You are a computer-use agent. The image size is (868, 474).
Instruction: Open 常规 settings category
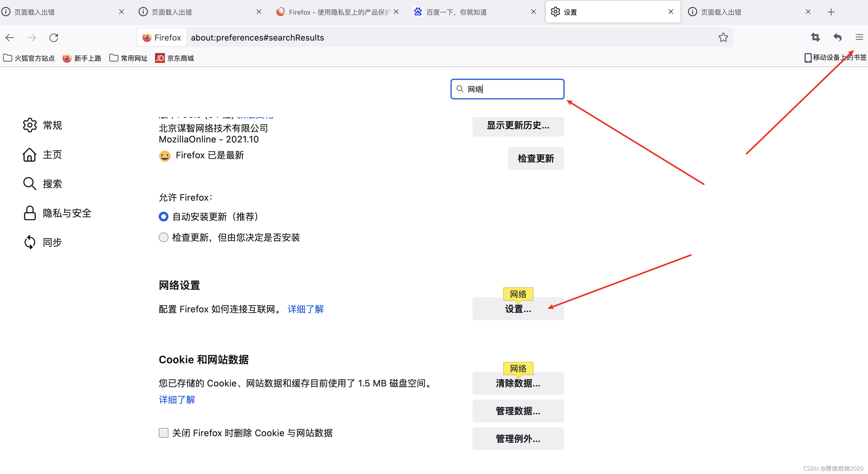click(42, 125)
